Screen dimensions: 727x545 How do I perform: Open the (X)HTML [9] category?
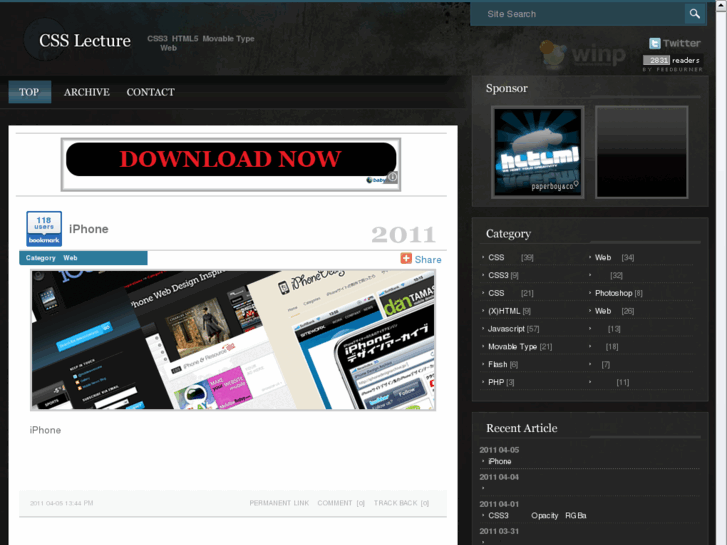(x=510, y=311)
